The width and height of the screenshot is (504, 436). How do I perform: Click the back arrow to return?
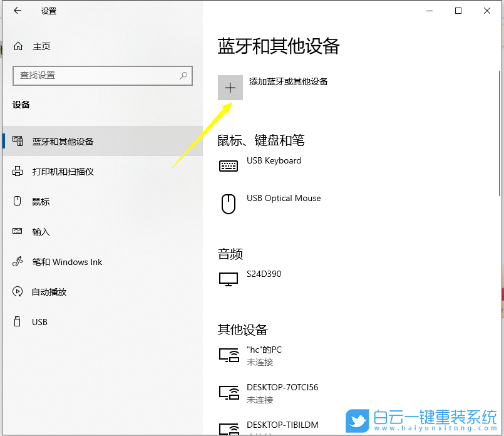(x=17, y=11)
